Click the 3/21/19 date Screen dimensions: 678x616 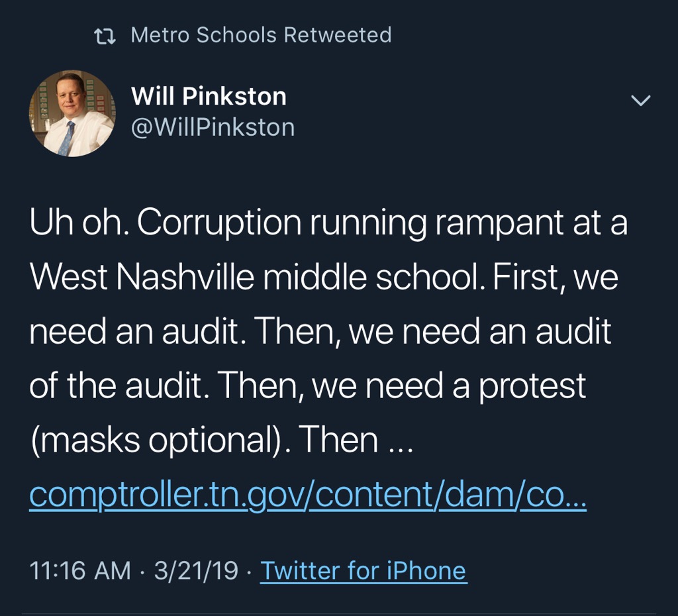click(196, 571)
